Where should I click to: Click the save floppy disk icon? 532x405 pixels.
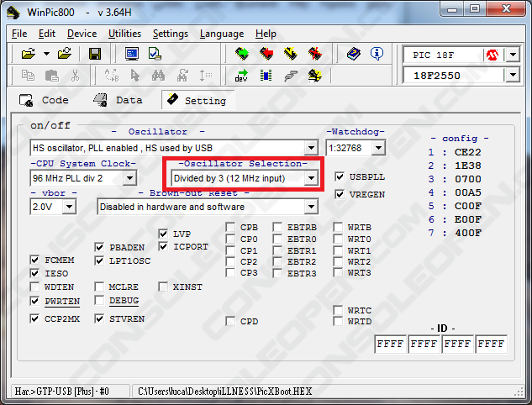tap(95, 54)
